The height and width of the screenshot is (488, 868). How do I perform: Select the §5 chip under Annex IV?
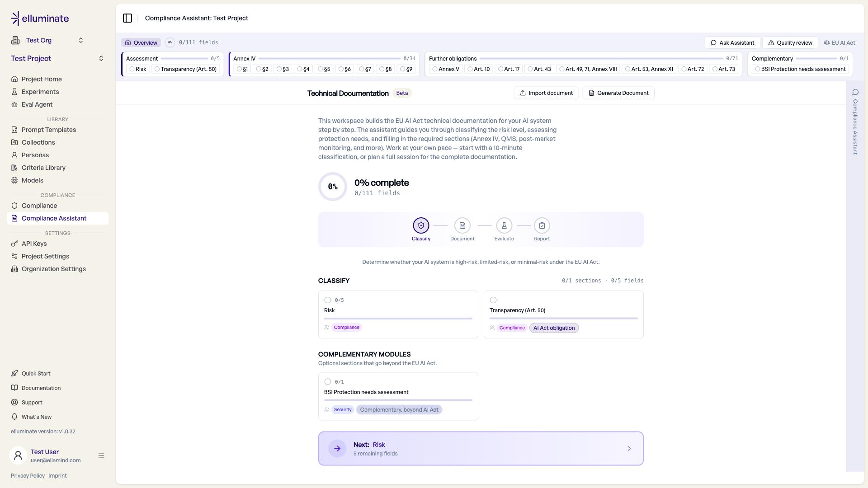tap(324, 69)
